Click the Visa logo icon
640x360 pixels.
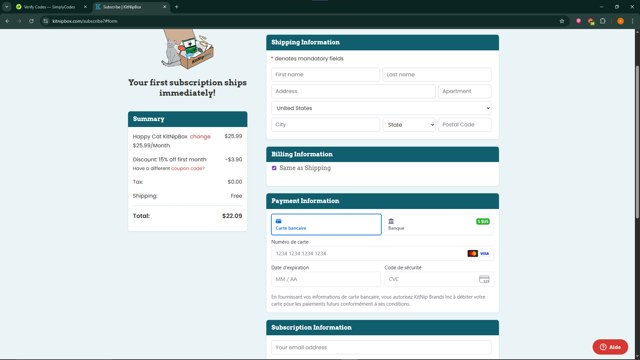484,253
